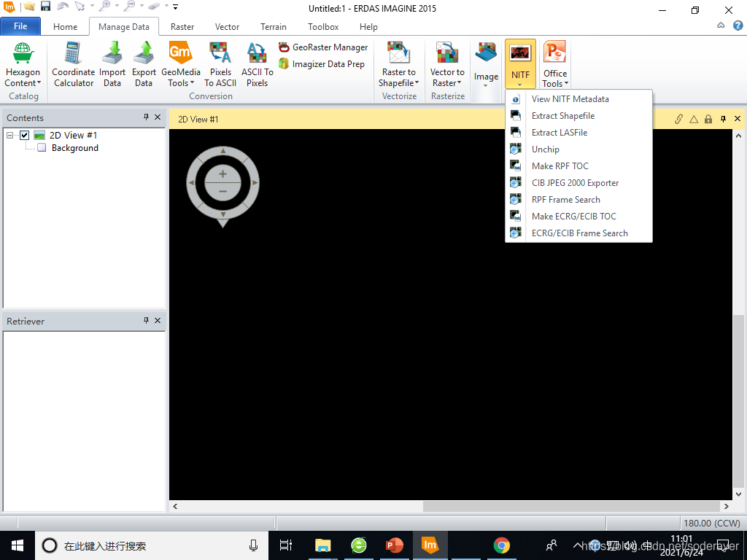
Task: Open the File tab
Action: coord(20,26)
